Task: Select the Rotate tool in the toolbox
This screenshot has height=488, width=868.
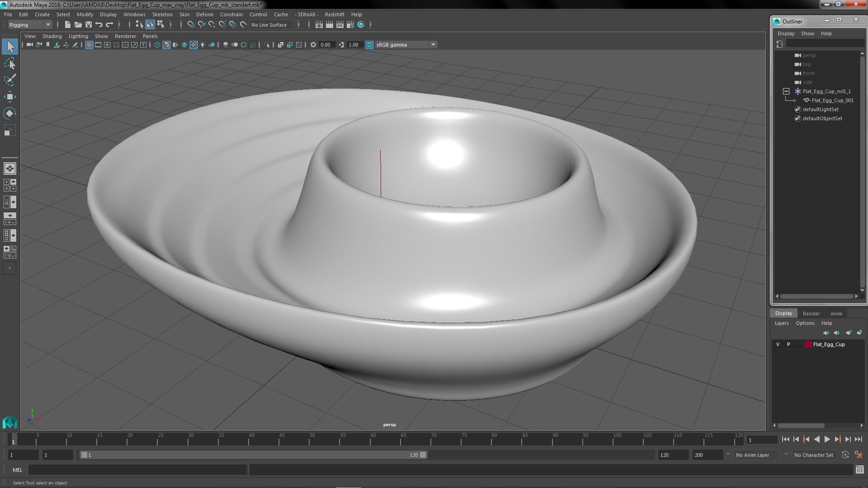Action: [9, 113]
